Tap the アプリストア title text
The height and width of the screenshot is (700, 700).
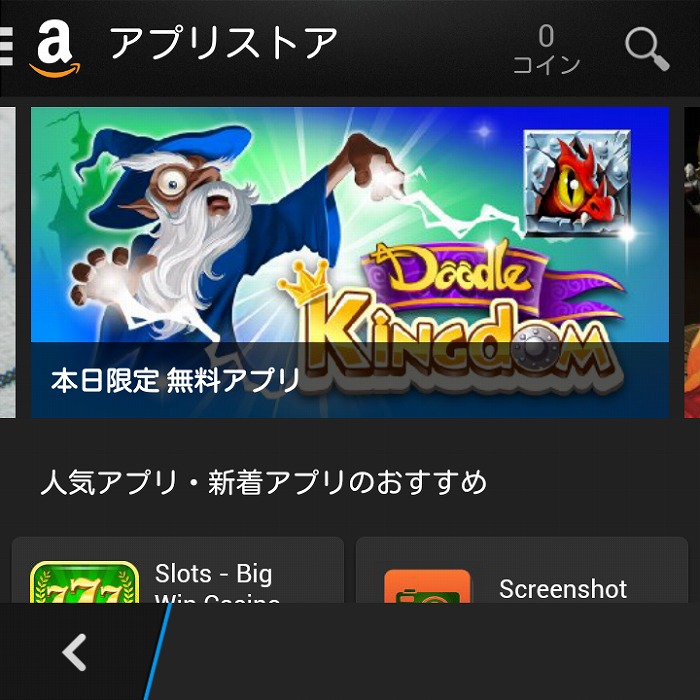point(224,43)
